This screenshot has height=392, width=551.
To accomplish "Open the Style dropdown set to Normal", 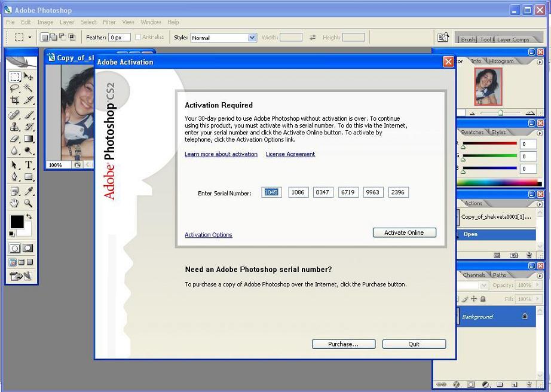I will click(224, 38).
